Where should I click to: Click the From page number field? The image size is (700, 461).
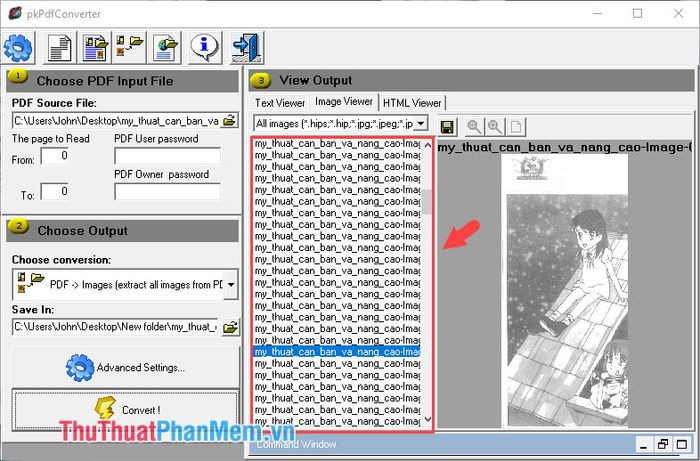coord(54,155)
